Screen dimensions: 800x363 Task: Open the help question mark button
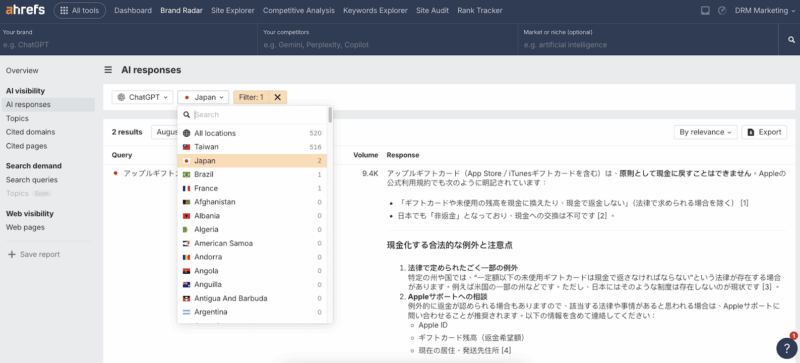point(786,348)
